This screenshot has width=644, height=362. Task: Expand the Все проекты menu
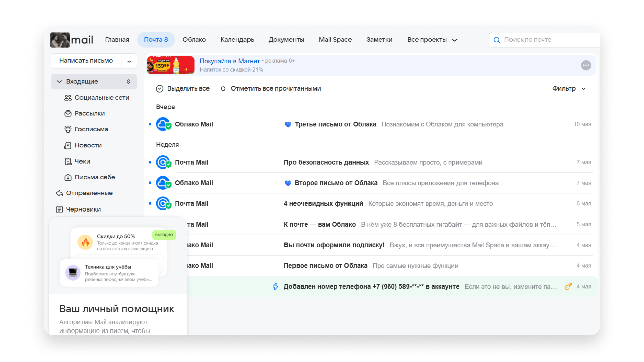coord(432,40)
